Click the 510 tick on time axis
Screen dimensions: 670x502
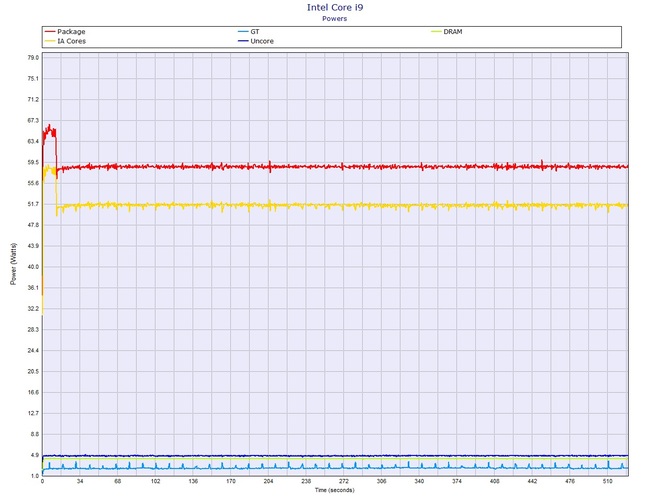click(x=608, y=481)
